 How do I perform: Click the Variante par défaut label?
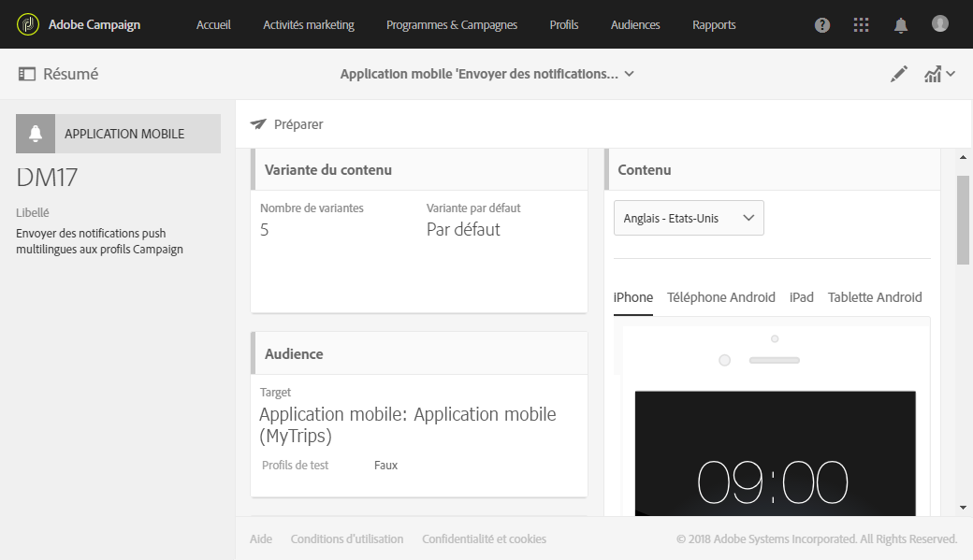[473, 208]
